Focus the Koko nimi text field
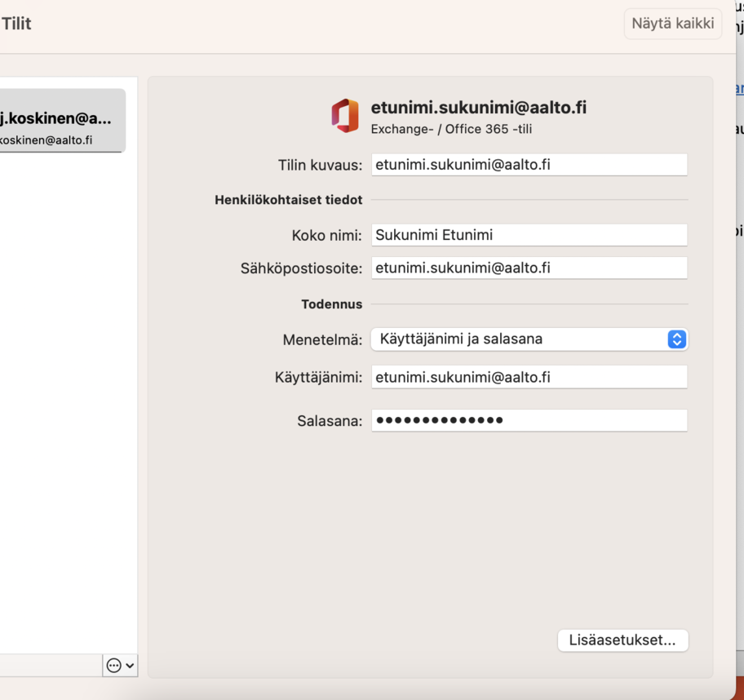 click(x=529, y=235)
